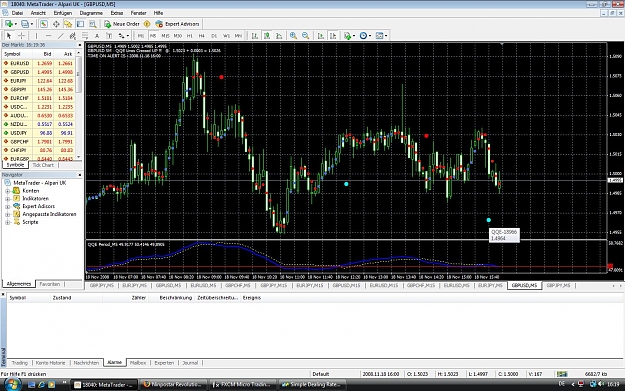Viewport: 625px width, 391px height.
Task: Toggle M1 timeframe button
Action: [141, 36]
